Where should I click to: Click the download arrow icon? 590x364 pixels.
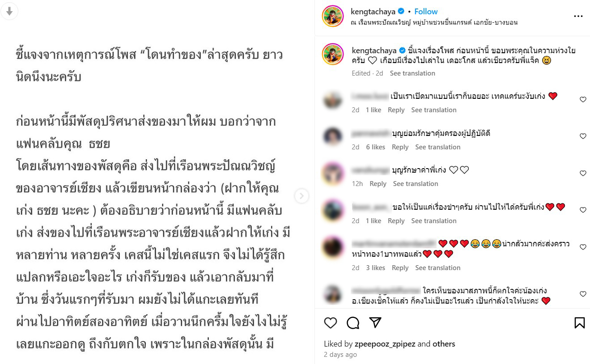pyautogui.click(x=9, y=12)
